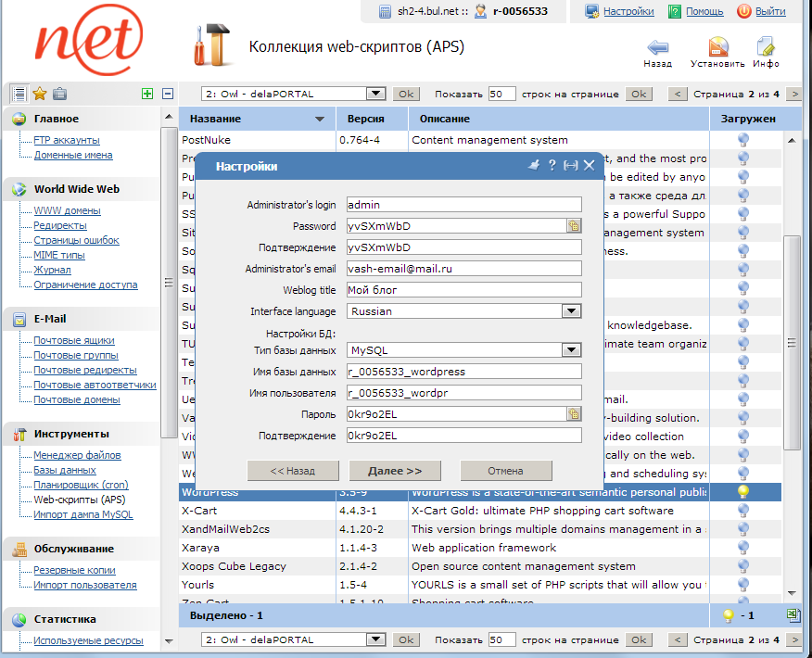Click the Назад back arrow icon
The image size is (812, 658).
[657, 48]
